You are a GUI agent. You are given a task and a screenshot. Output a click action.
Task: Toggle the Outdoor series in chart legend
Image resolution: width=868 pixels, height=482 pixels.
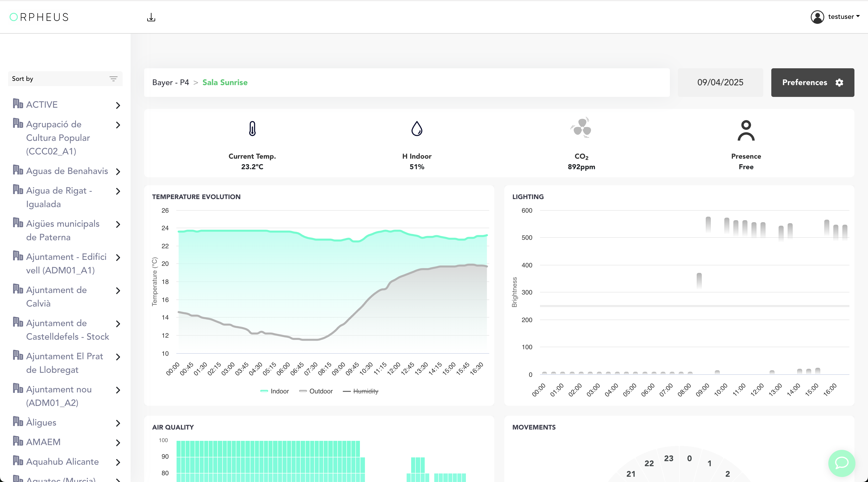click(316, 391)
